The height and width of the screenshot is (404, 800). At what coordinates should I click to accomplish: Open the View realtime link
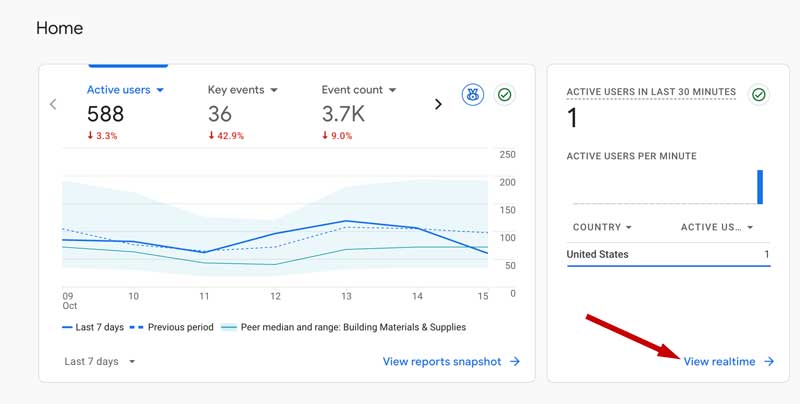click(719, 362)
